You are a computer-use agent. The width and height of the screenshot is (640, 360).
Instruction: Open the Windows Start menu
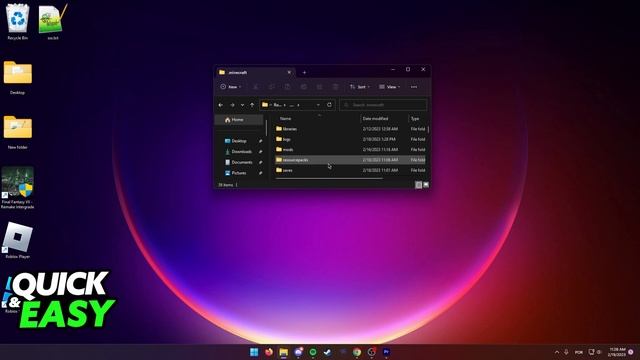coord(254,352)
